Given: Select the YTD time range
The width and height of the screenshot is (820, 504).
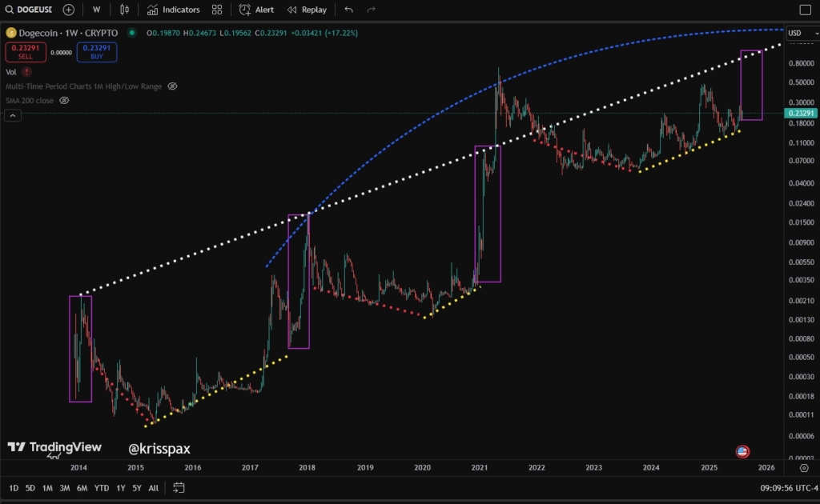Looking at the screenshot, I should tap(102, 488).
